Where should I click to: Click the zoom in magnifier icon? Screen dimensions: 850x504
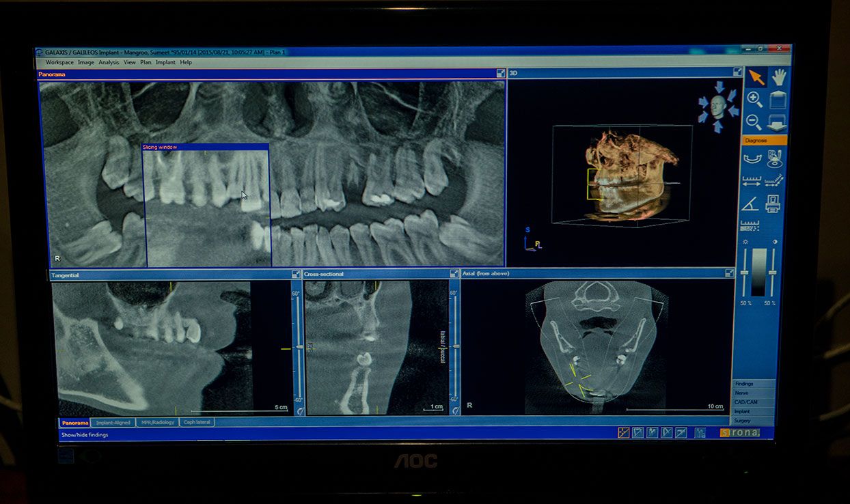pos(754,100)
